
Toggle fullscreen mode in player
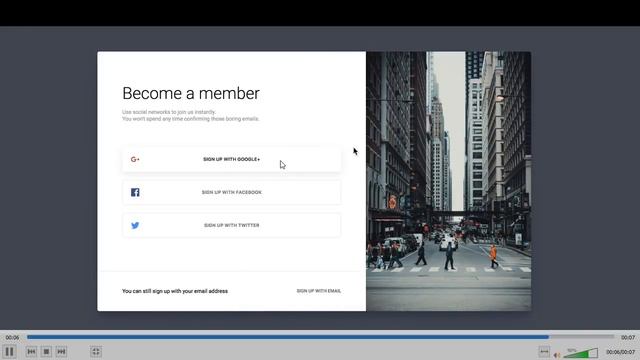96,351
